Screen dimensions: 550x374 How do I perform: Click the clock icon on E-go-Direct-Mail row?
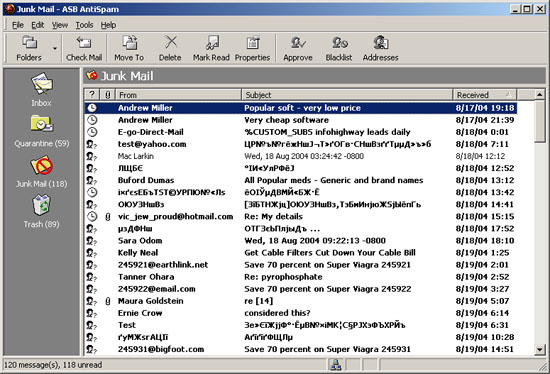point(92,132)
